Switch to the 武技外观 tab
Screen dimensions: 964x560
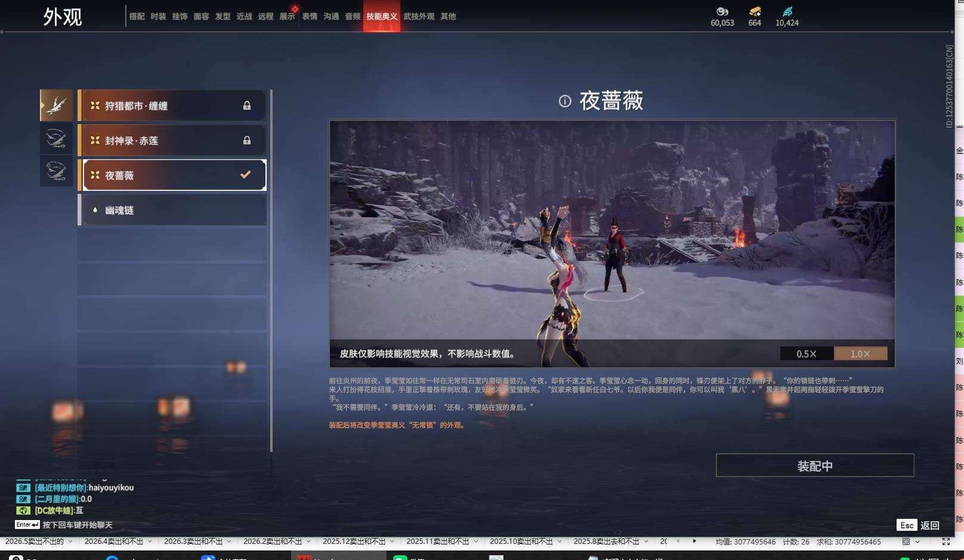click(419, 16)
